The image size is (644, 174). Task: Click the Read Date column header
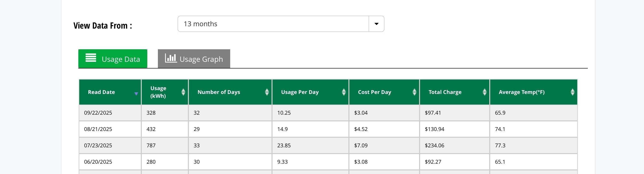pyautogui.click(x=101, y=92)
